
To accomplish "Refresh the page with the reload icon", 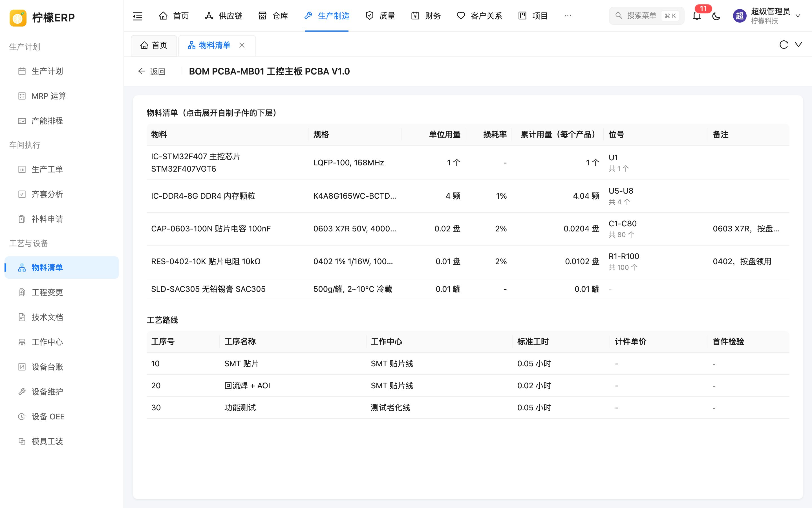I will pos(784,45).
